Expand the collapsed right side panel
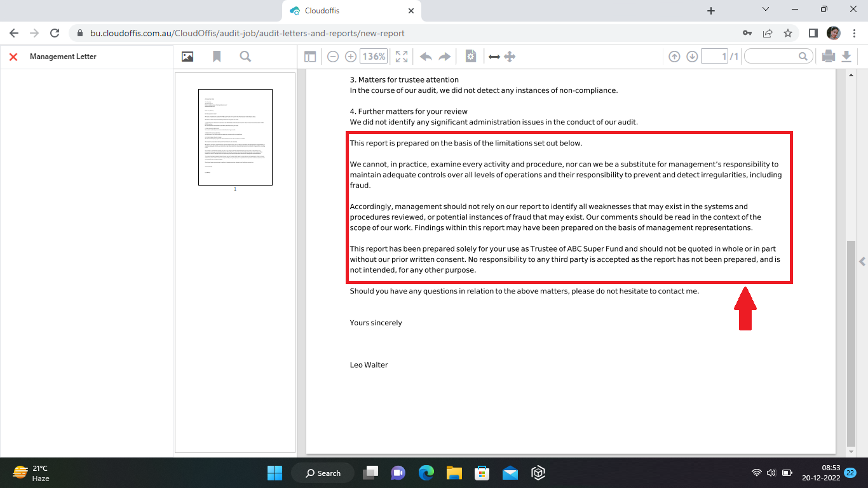The image size is (868, 488). coord(862,262)
